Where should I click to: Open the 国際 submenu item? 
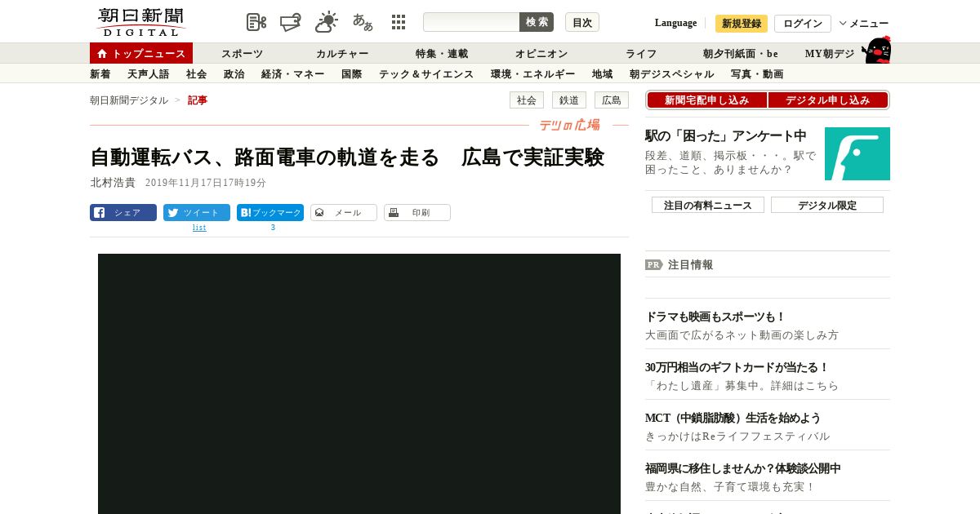(351, 73)
